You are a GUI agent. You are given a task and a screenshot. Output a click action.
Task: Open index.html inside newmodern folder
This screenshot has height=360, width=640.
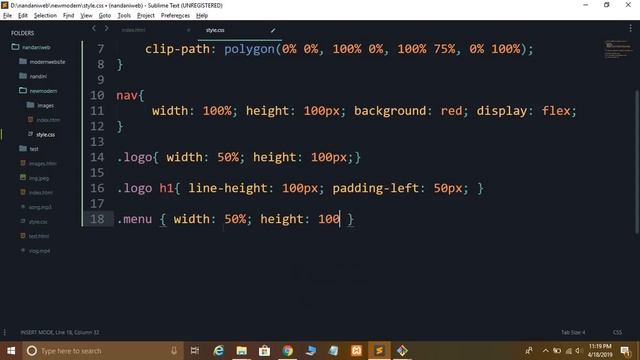tap(48, 120)
